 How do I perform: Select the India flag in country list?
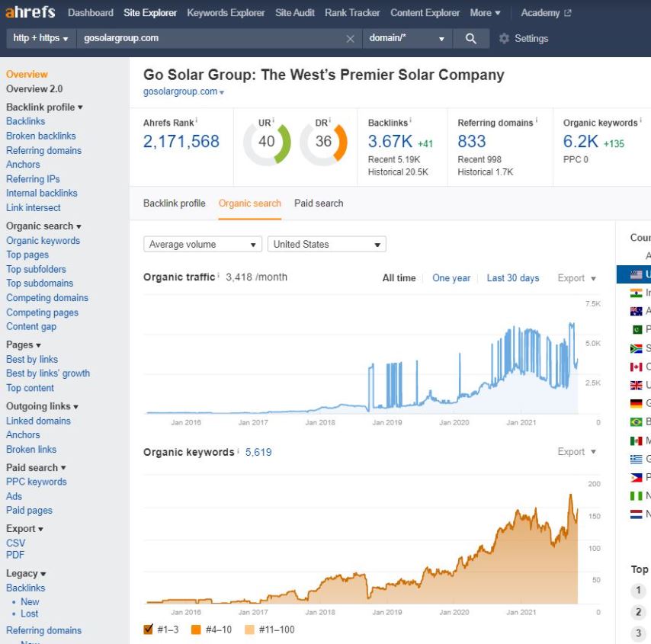click(636, 293)
